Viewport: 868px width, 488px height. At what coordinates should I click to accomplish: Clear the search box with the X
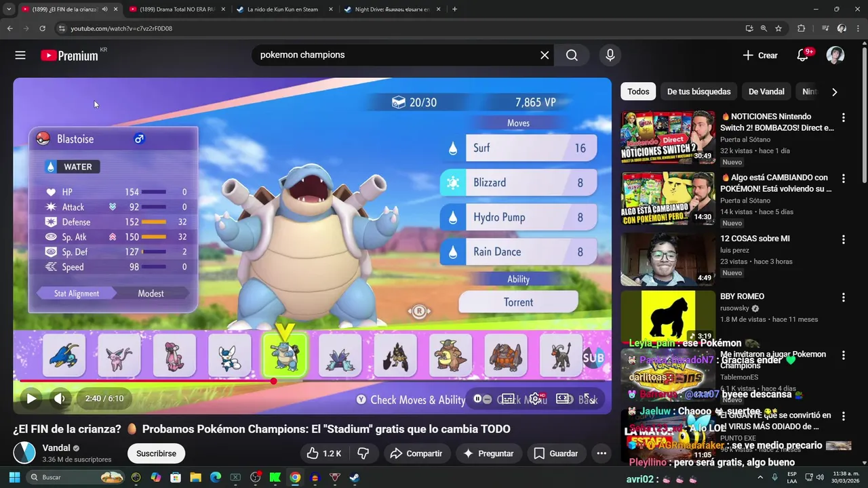[545, 55]
